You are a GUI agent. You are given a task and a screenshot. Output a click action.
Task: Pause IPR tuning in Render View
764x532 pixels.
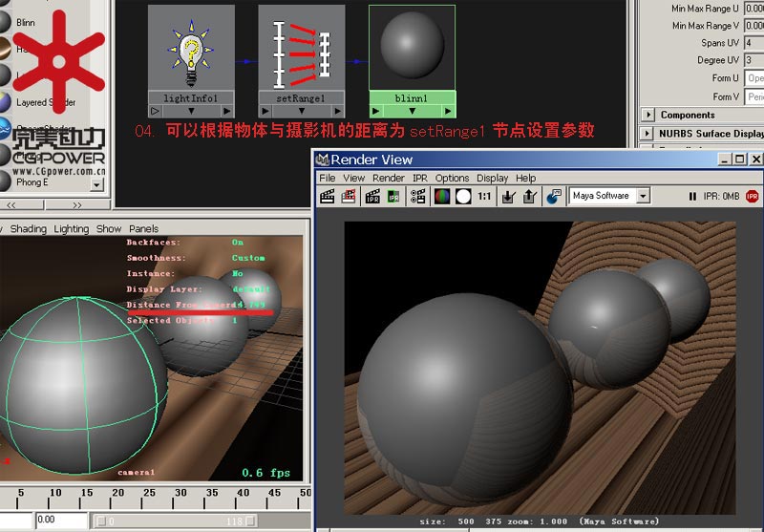coord(692,197)
